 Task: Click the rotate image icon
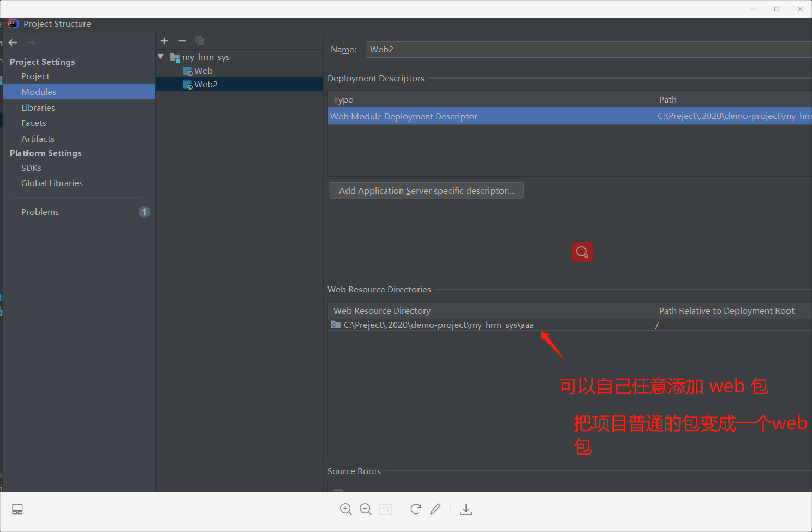click(x=415, y=509)
